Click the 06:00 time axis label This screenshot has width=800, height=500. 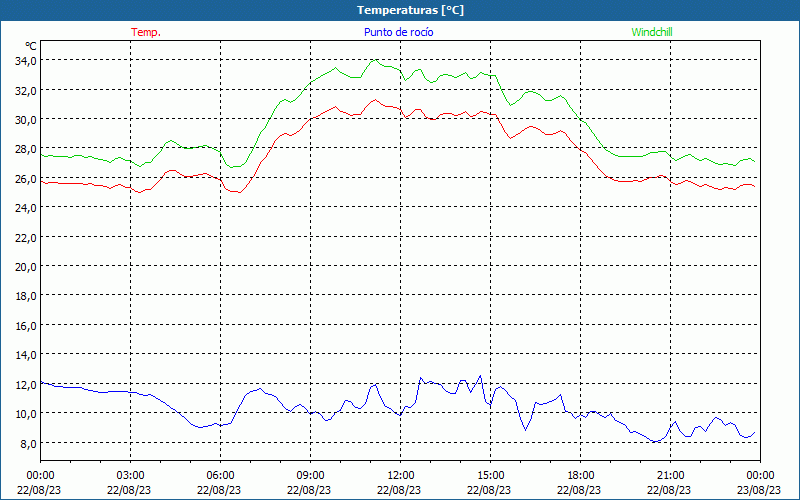220,476
